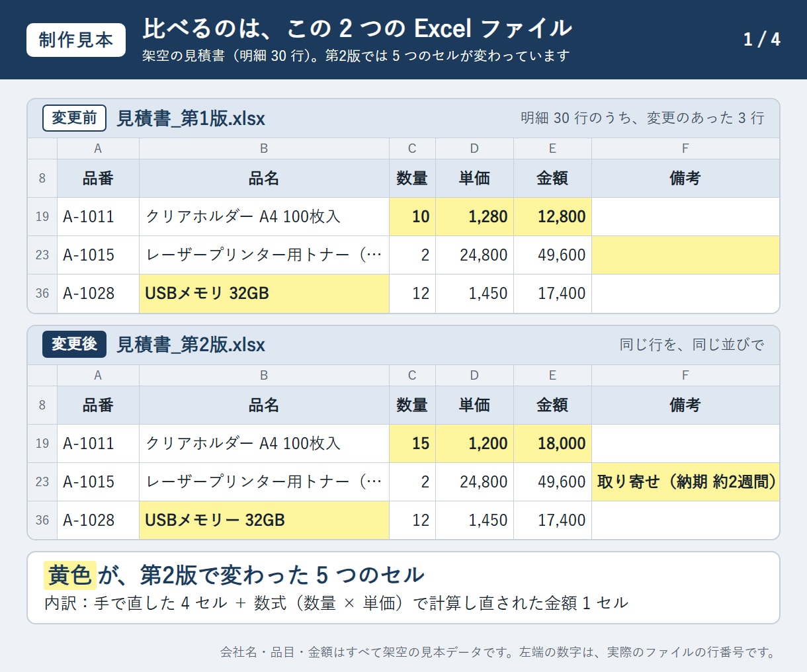This screenshot has width=807, height=672.
Task: Select the file name 見積書_第1版.xlsx
Action: (x=191, y=118)
